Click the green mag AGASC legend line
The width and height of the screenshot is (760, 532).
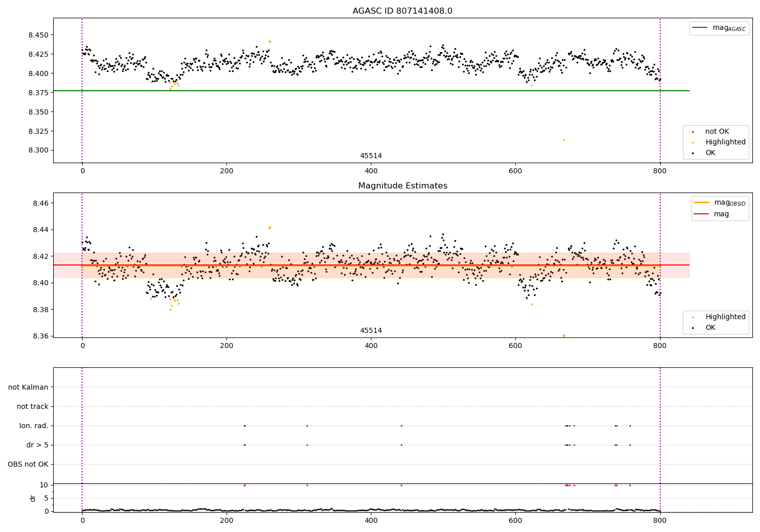700,28
